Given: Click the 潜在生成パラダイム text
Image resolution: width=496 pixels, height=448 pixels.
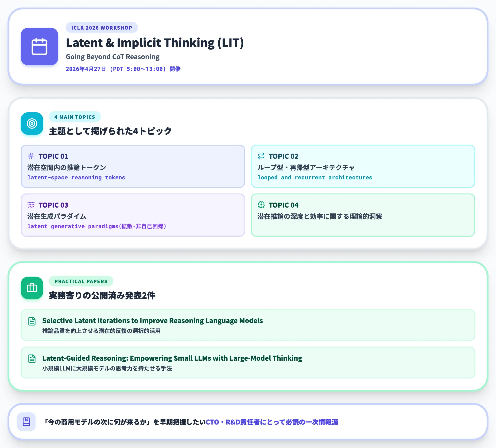Looking at the screenshot, I should [57, 216].
